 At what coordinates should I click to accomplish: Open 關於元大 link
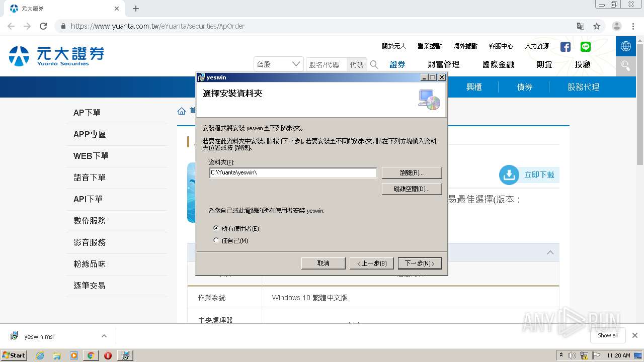click(394, 46)
